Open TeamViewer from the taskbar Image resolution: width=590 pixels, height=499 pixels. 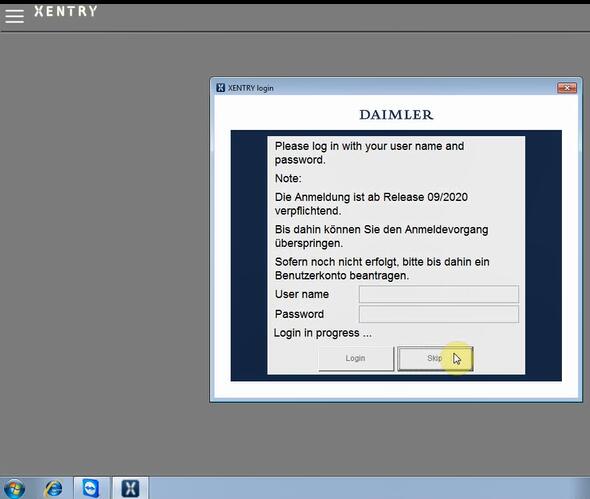(x=91, y=488)
